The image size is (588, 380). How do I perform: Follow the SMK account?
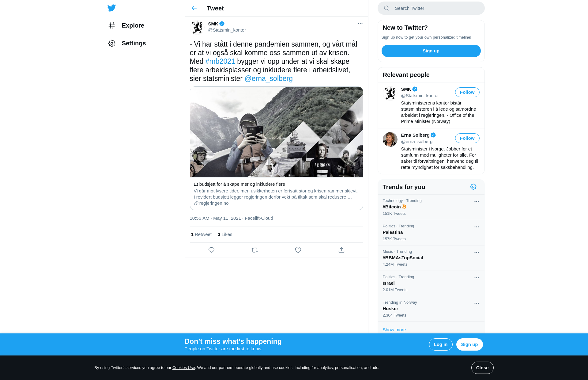point(467,92)
